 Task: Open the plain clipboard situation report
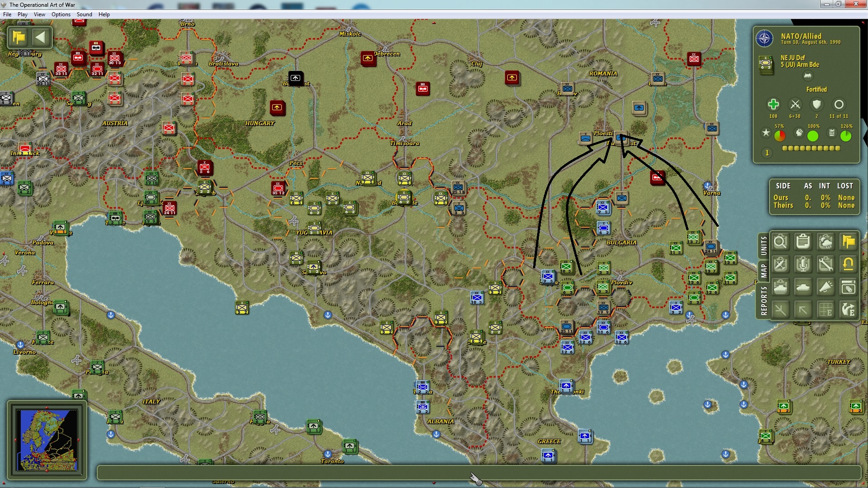click(x=803, y=242)
